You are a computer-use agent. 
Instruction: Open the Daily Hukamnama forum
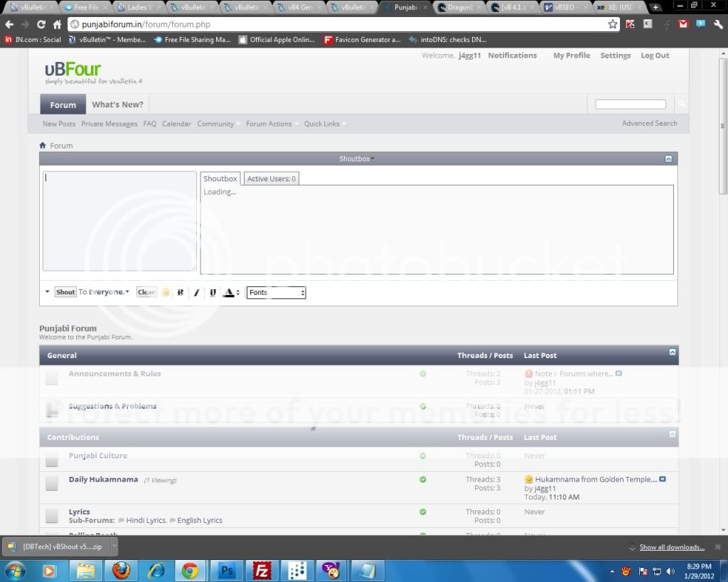[x=103, y=480]
